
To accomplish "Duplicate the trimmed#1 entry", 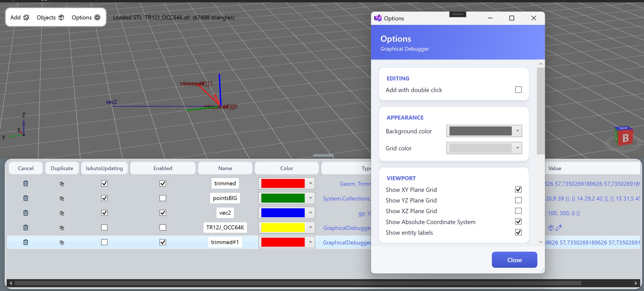I will [62, 243].
